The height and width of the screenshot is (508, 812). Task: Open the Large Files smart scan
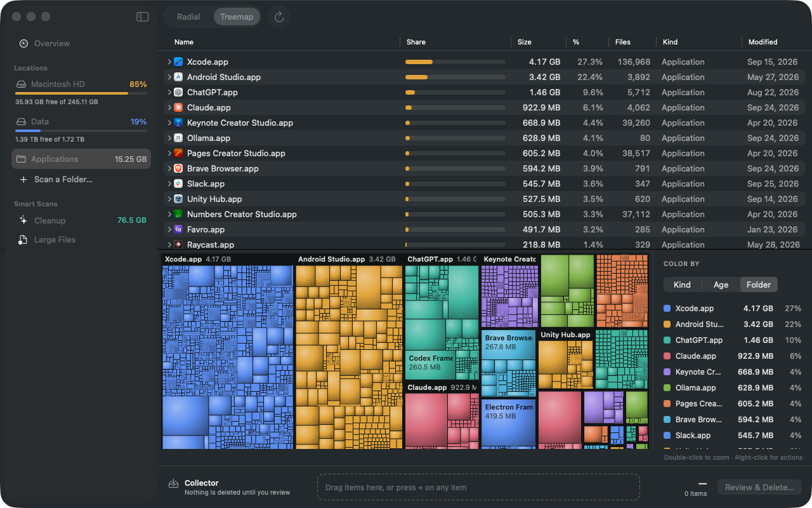81,240
